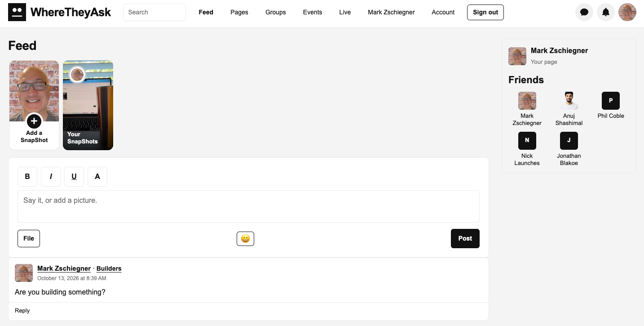The image size is (644, 326).
Task: Open Phil Coble's friend avatar
Action: (x=611, y=101)
